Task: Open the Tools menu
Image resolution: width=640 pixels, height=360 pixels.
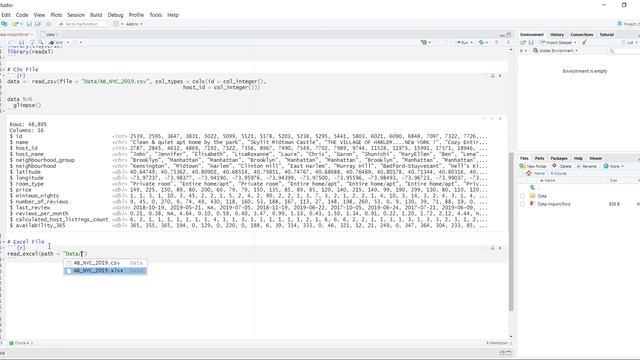Action: (x=156, y=15)
